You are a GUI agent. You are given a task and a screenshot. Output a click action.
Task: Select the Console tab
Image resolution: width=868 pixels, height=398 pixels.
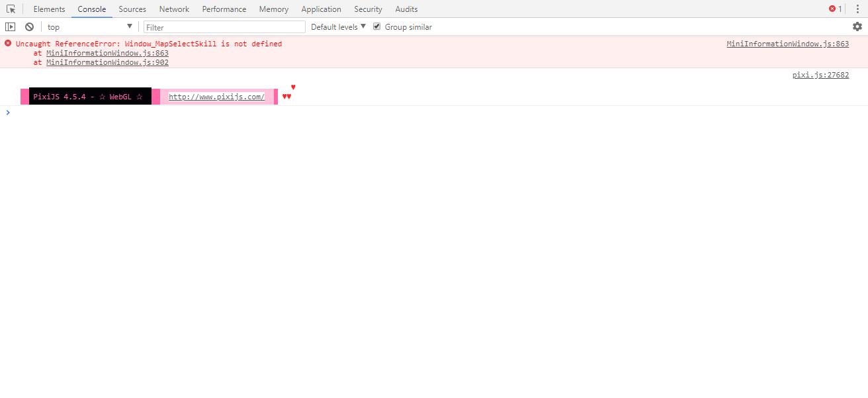pos(92,9)
